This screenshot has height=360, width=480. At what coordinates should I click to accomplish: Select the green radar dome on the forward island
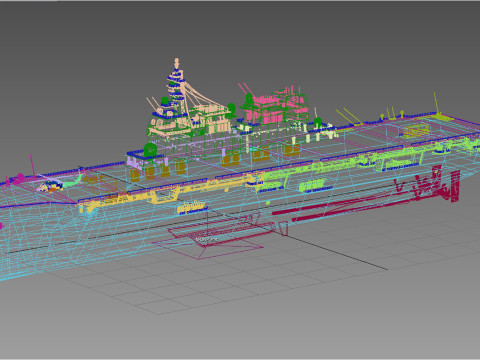coord(150,149)
